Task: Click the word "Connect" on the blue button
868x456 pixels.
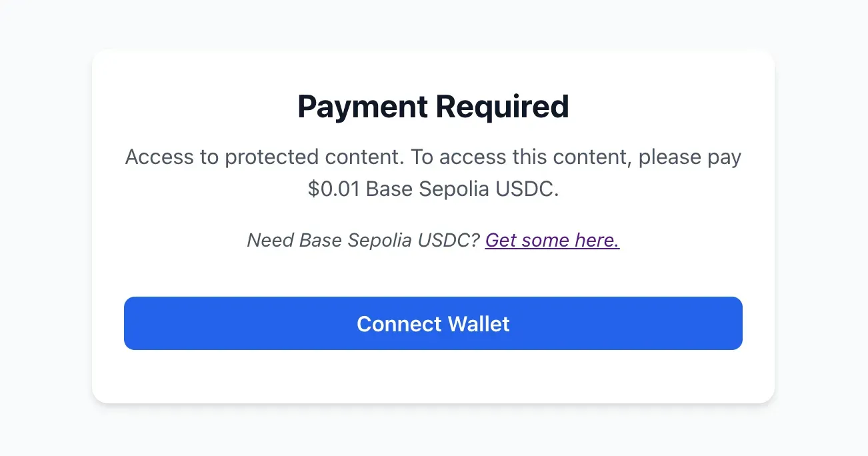Action: point(399,323)
